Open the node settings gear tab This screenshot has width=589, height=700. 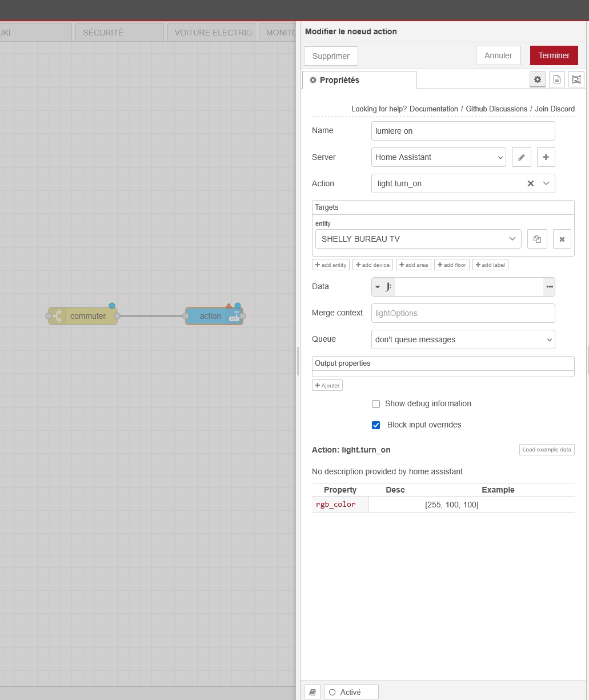point(538,80)
